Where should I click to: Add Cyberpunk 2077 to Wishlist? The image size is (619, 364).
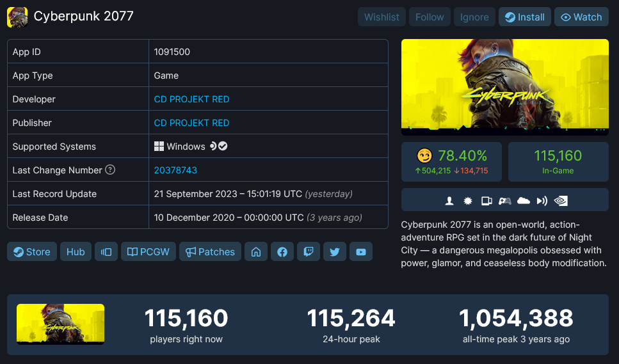coord(382,17)
